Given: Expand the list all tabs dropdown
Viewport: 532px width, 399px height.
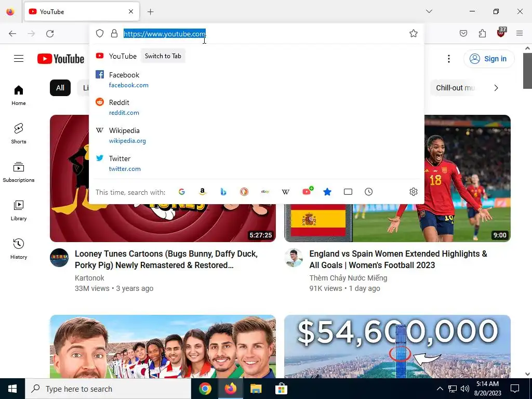Looking at the screenshot, I should point(429,11).
